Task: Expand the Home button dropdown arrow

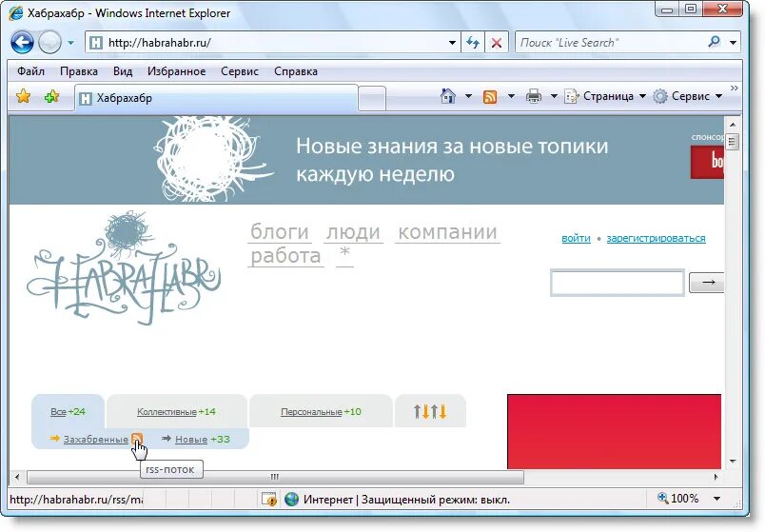Action: (468, 96)
